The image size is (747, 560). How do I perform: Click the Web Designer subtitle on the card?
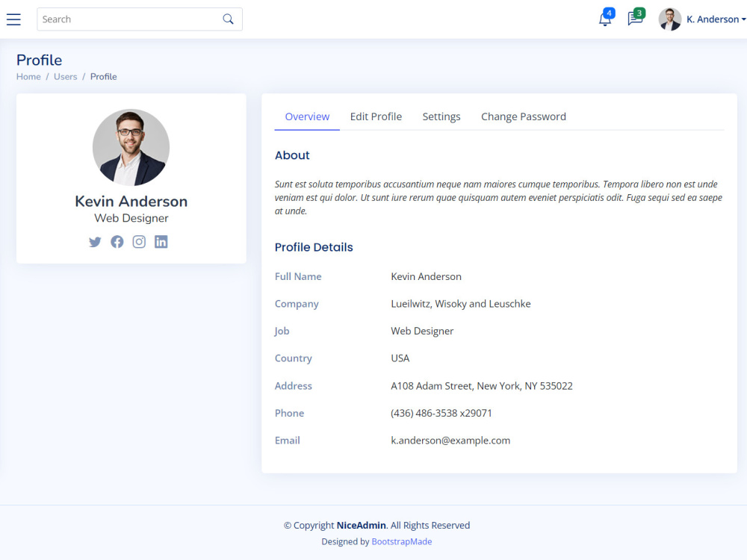pos(131,218)
